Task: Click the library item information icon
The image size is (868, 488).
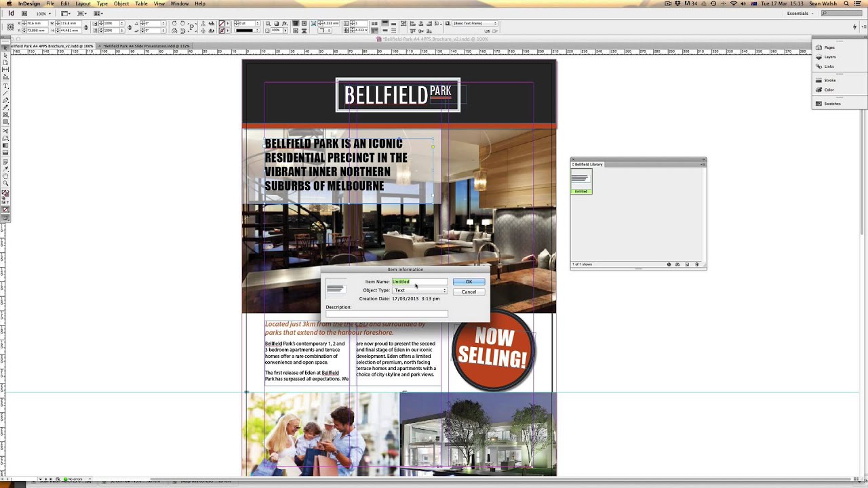Action: click(669, 264)
